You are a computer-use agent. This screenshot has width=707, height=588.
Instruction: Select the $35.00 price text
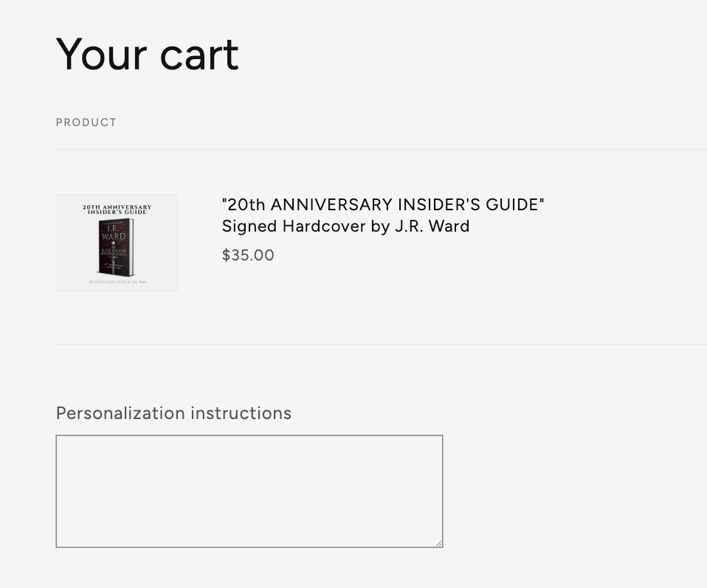pos(248,255)
